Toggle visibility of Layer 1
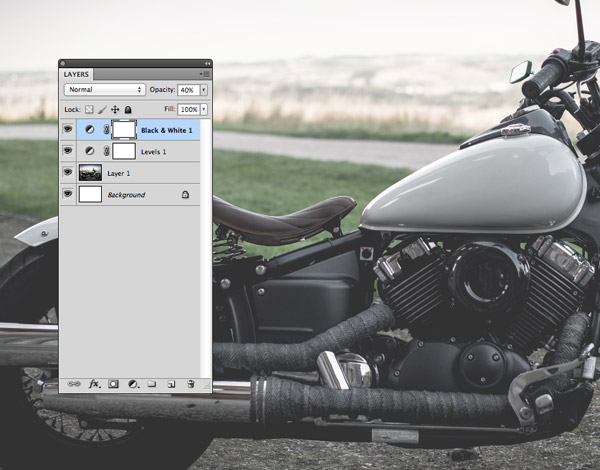This screenshot has height=470, width=600. coord(68,173)
